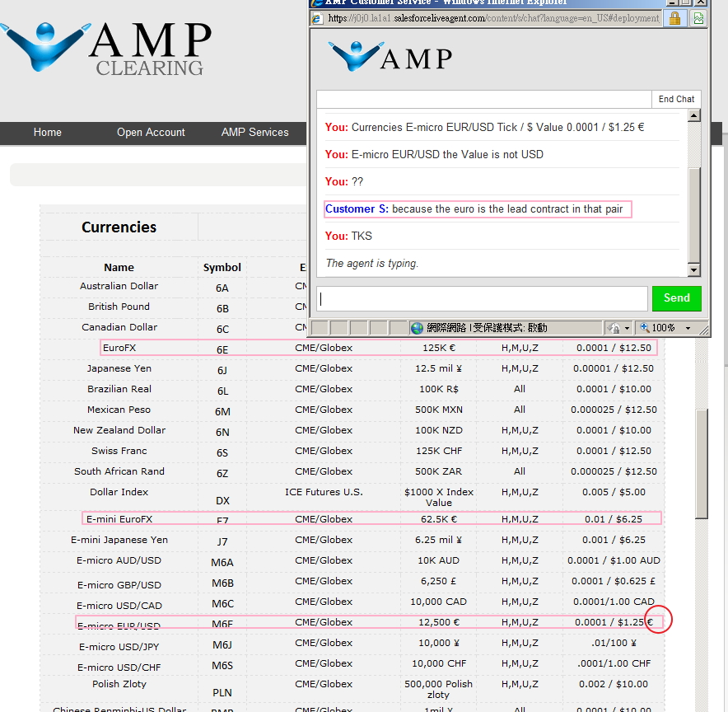This screenshot has height=712, width=728.
Task: Click the 0.0001 / $1.25 € tick value
Action: click(x=614, y=622)
